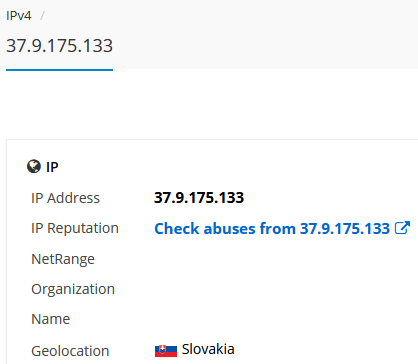Open the Check abuses from 37.9.175.133 link
Viewport: 418px width, 364px height.
pyautogui.click(x=272, y=229)
